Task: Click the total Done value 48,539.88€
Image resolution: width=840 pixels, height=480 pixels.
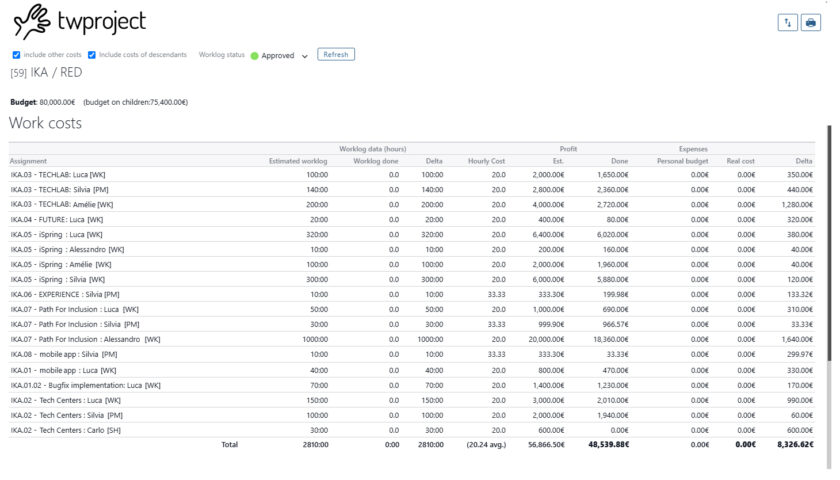Action: pyautogui.click(x=609, y=445)
